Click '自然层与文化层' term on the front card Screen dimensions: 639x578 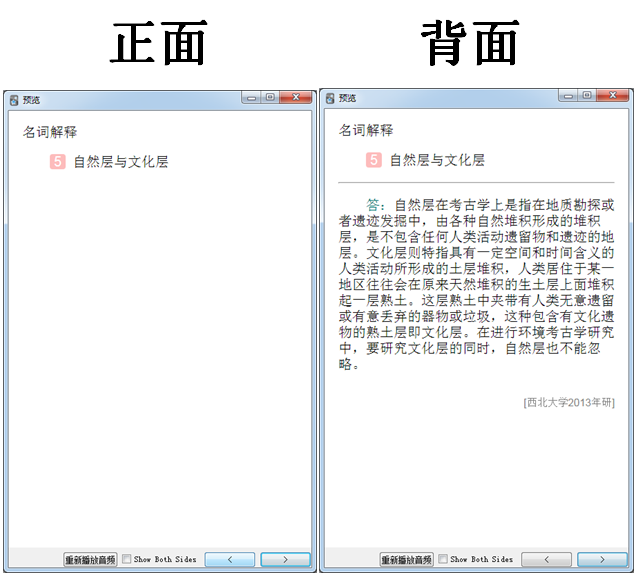121,162
